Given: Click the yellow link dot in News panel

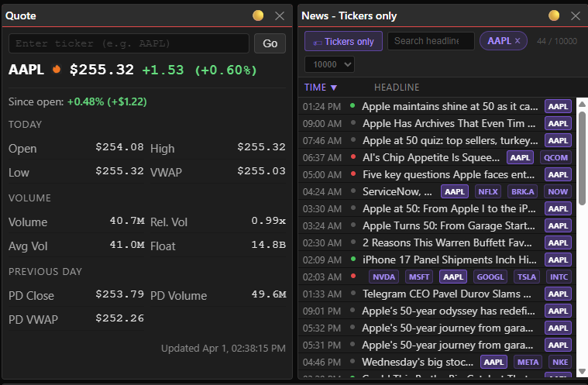Looking at the screenshot, I should [x=554, y=15].
